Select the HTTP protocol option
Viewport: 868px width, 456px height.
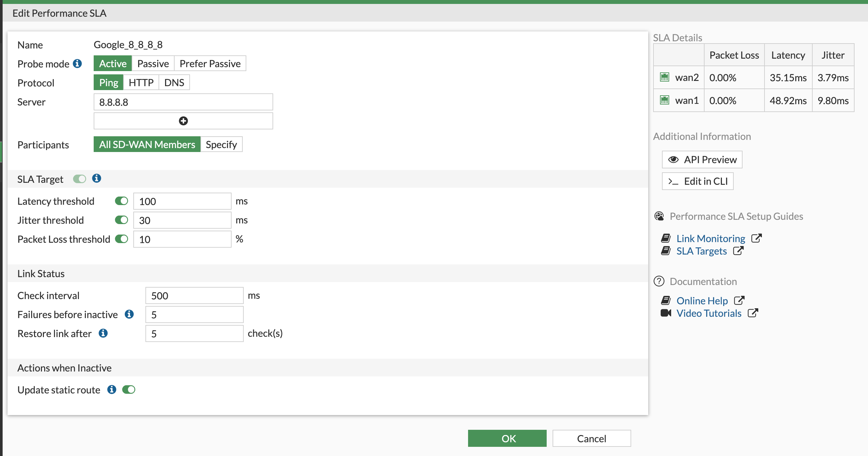142,82
